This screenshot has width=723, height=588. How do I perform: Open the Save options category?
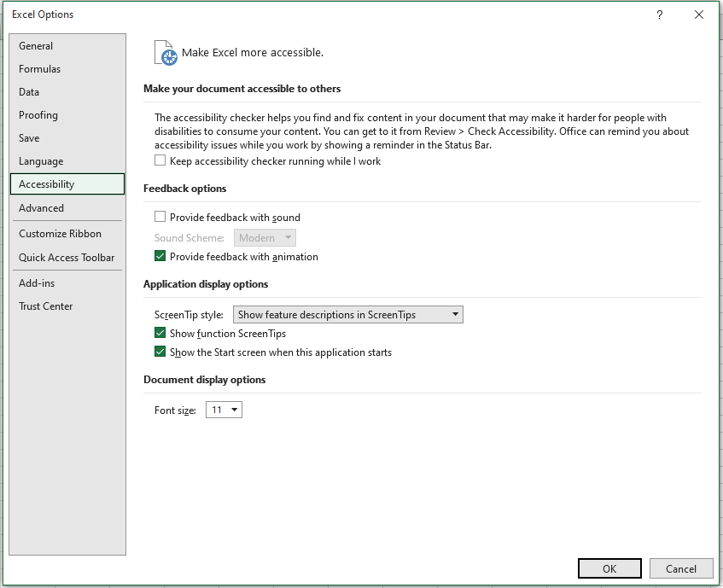coord(67,138)
